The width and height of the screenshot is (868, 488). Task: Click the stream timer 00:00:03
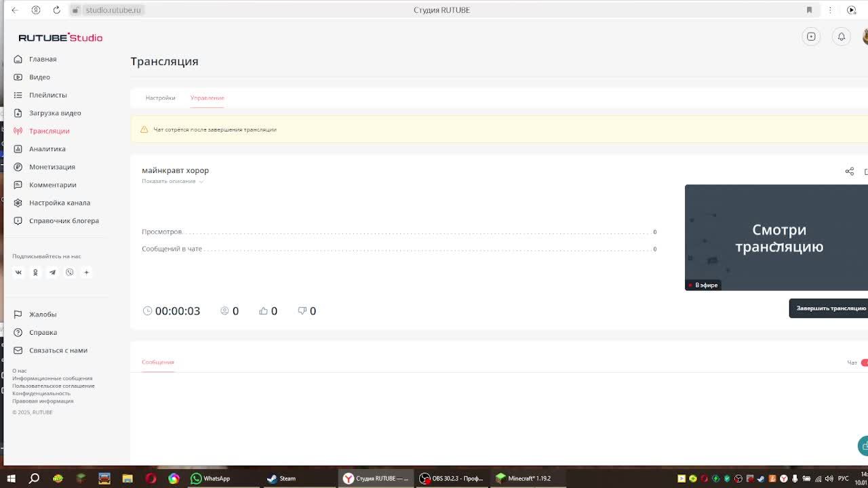(172, 311)
